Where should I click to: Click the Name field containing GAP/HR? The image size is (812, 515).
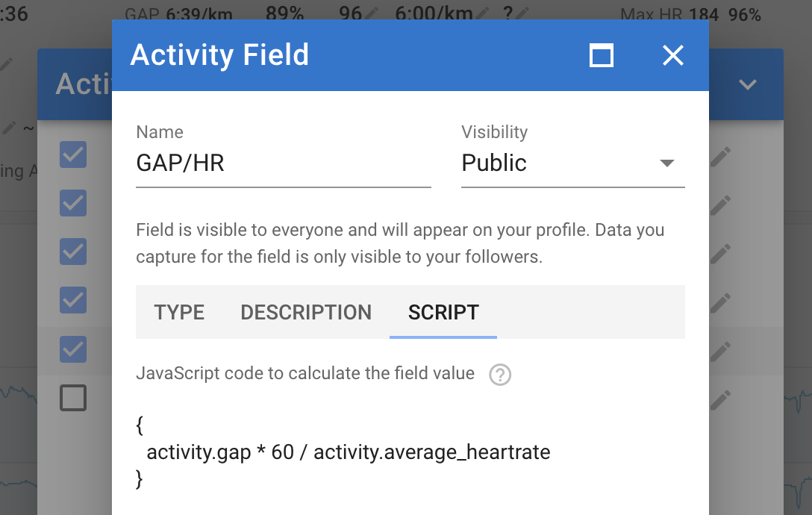point(284,163)
